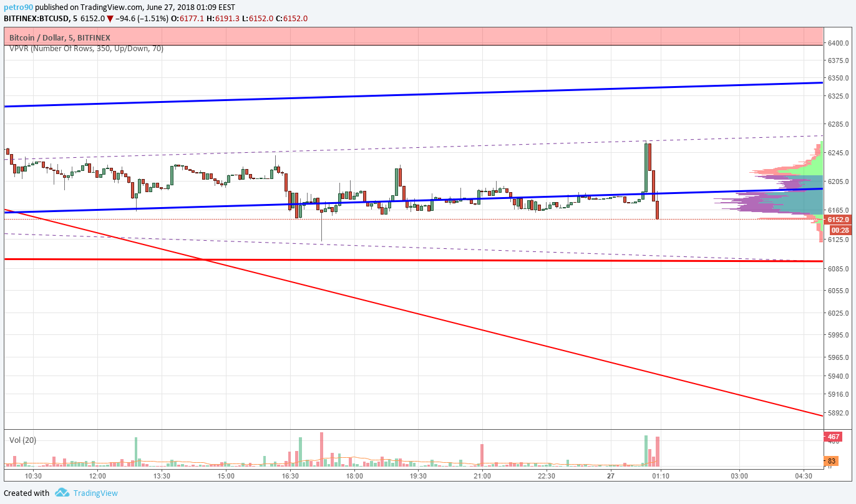Click the bold 27 date label on time axis
Image resolution: width=856 pixels, height=504 pixels.
(x=611, y=476)
